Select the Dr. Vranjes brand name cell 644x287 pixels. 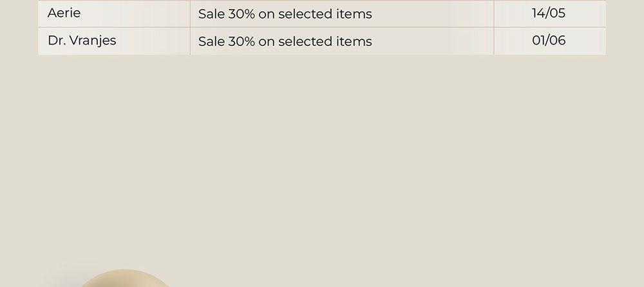point(114,41)
